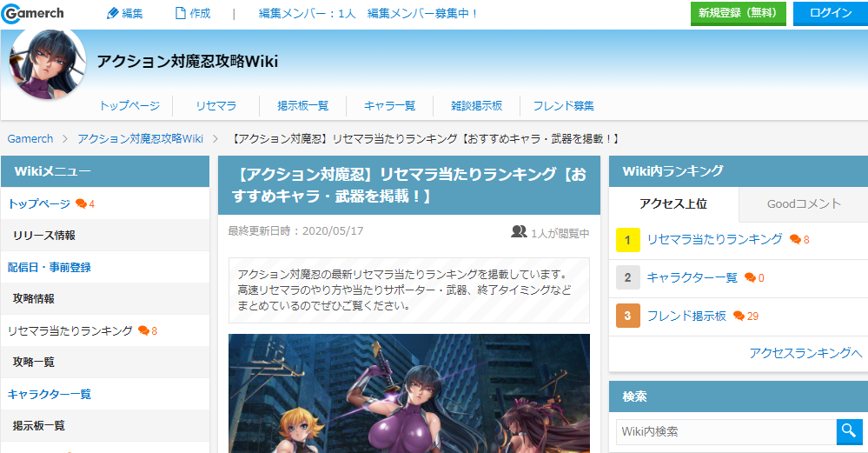Click the search magnifier button

849,432
